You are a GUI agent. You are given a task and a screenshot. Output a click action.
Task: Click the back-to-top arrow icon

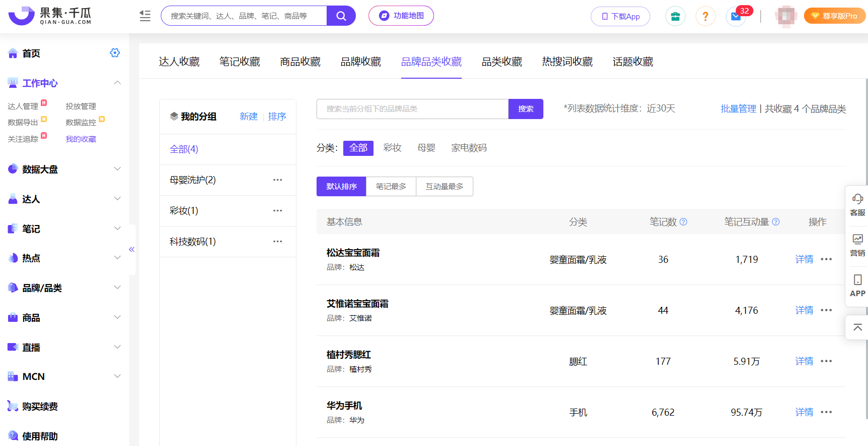(x=857, y=327)
